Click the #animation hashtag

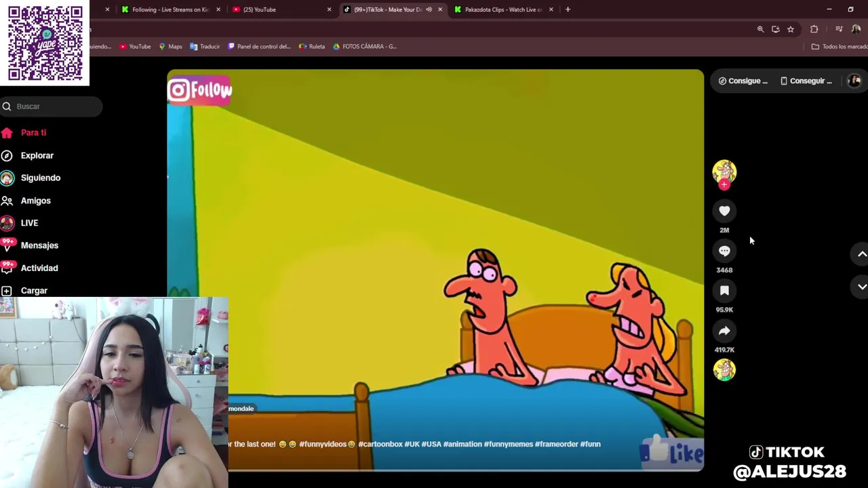click(x=462, y=444)
